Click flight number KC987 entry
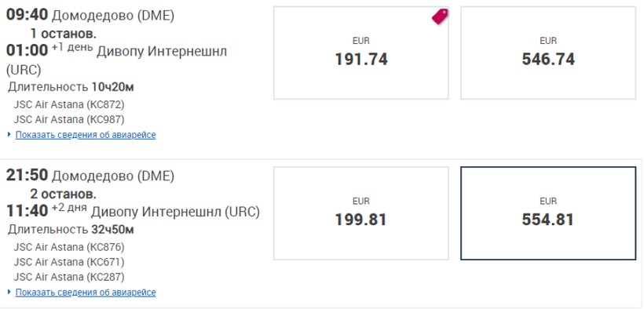 (69, 119)
